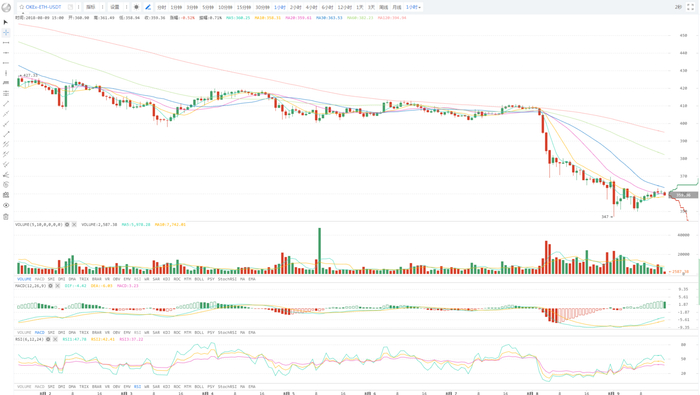700x395 pixels.
Task: Switch MACD sub-panel to SAR
Action: click(x=156, y=333)
